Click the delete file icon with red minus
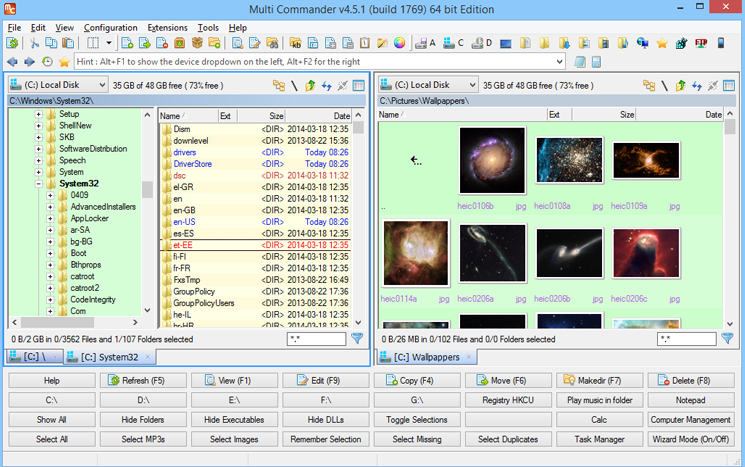 click(162, 43)
